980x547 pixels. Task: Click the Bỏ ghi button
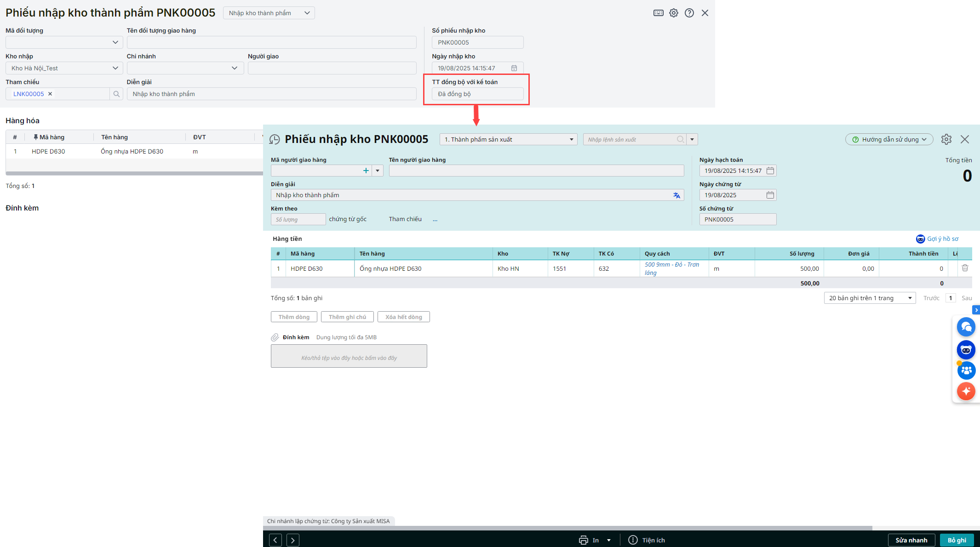[x=957, y=540]
